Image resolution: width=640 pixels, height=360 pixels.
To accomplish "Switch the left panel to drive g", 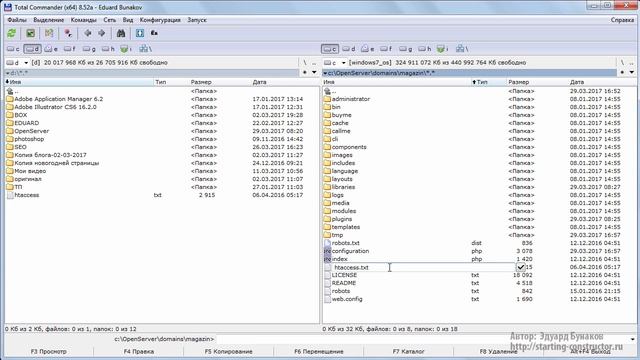I will [x=89, y=49].
